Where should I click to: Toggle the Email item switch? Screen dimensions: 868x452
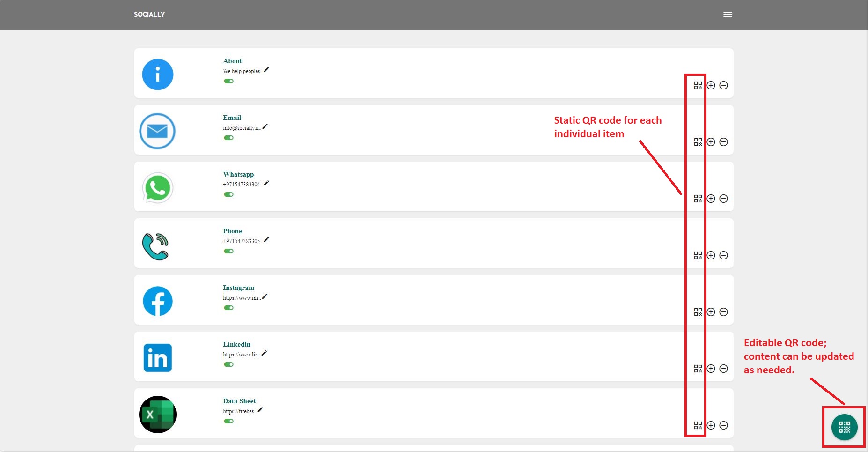tap(228, 138)
